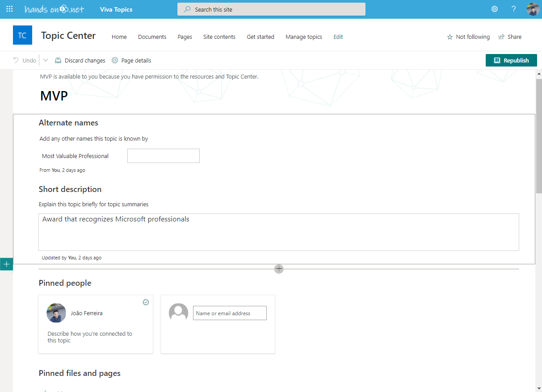Go to the Documents nav item
This screenshot has height=392, width=542.
pos(152,37)
